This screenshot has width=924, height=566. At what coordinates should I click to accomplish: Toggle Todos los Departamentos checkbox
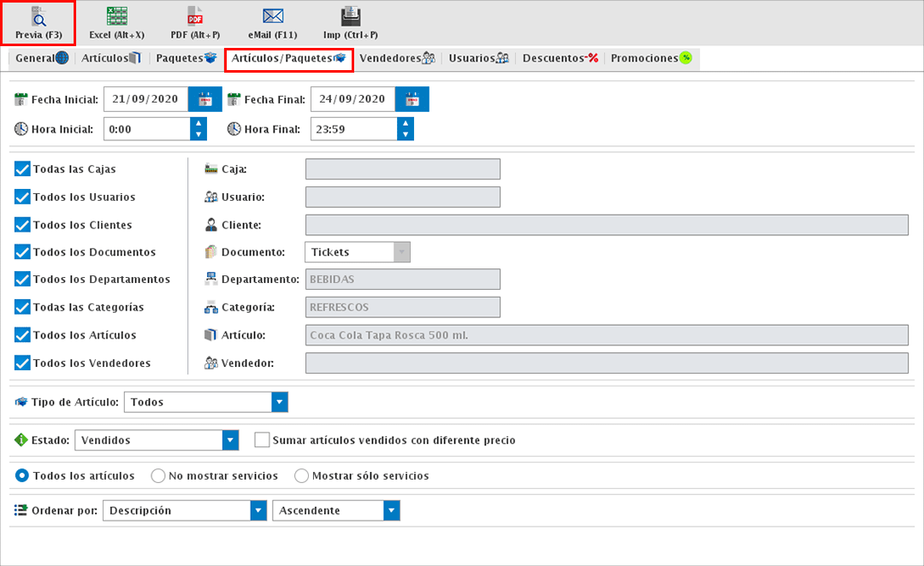click(x=23, y=279)
